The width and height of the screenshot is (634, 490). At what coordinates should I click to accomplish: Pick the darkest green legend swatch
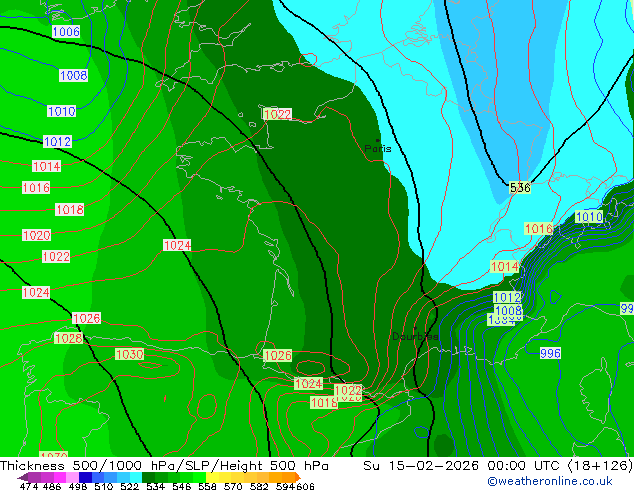click(149, 477)
